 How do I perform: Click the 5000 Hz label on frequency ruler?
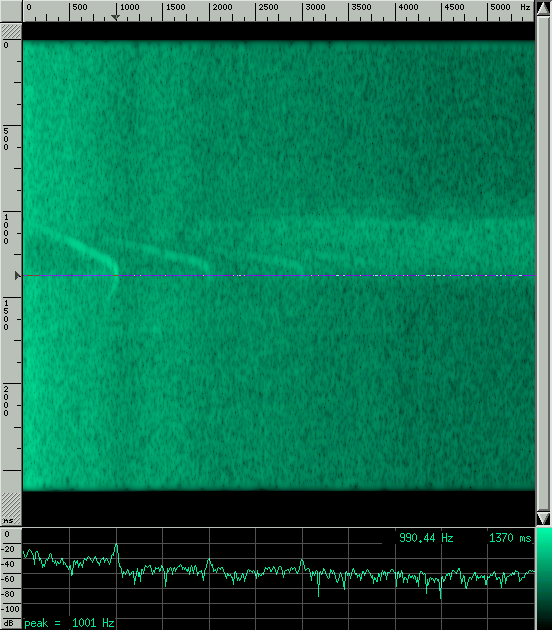(501, 7)
